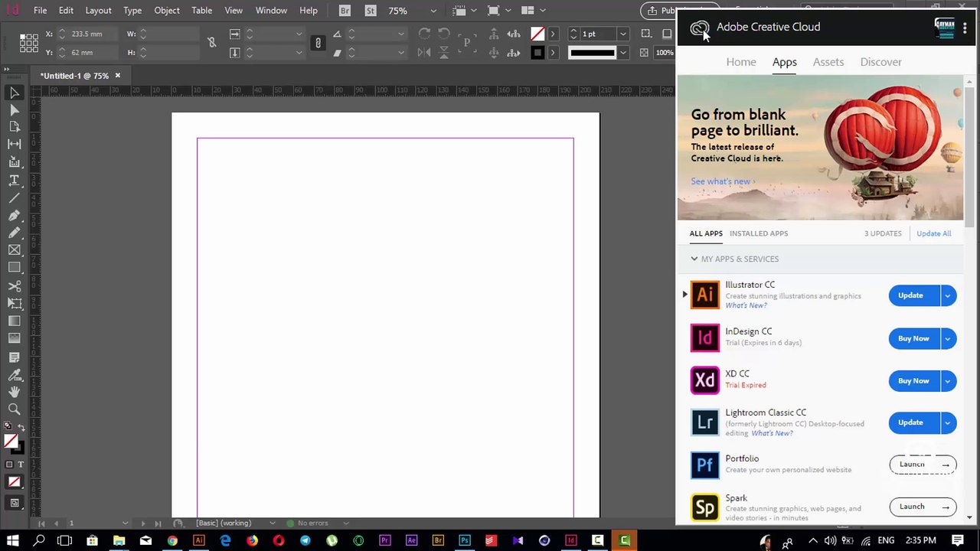Select the Zoom tool
Image resolution: width=980 pixels, height=551 pixels.
click(x=15, y=409)
